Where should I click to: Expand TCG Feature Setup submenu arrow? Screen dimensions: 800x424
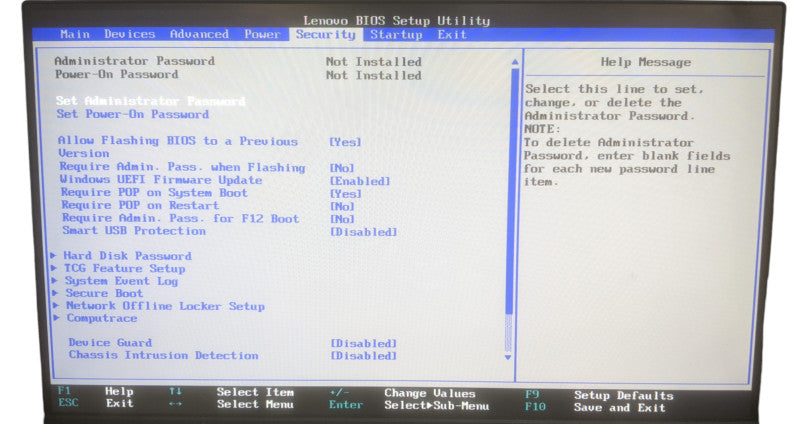click(54, 268)
